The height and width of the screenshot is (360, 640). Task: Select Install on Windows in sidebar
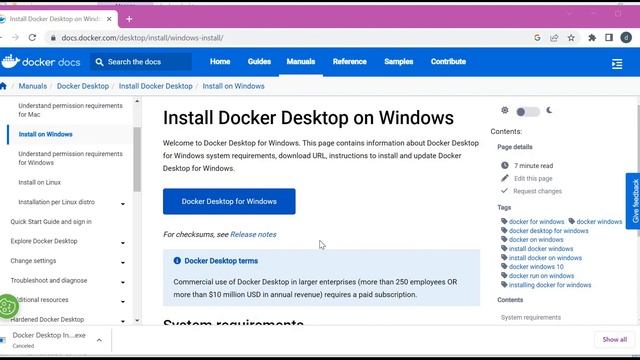pos(45,134)
